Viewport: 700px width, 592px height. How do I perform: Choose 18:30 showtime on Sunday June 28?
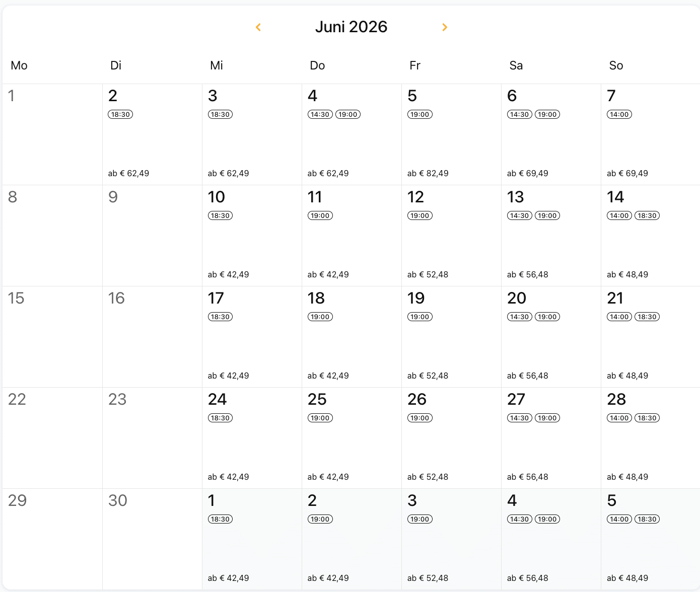pyautogui.click(x=647, y=418)
